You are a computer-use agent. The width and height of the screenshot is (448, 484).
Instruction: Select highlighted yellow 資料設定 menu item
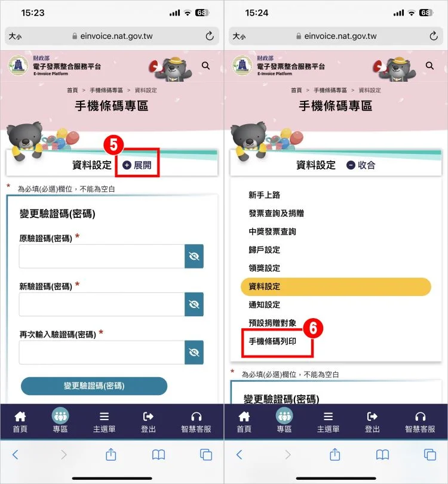click(x=336, y=286)
